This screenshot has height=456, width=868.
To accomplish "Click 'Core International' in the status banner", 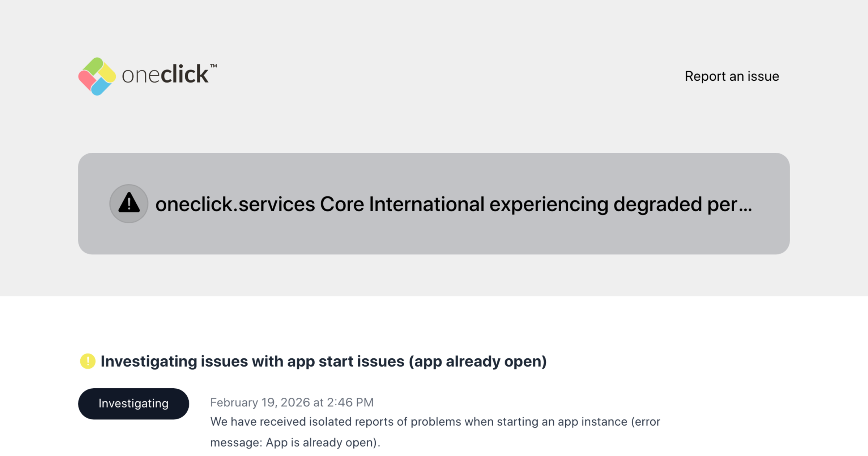I will (x=402, y=204).
